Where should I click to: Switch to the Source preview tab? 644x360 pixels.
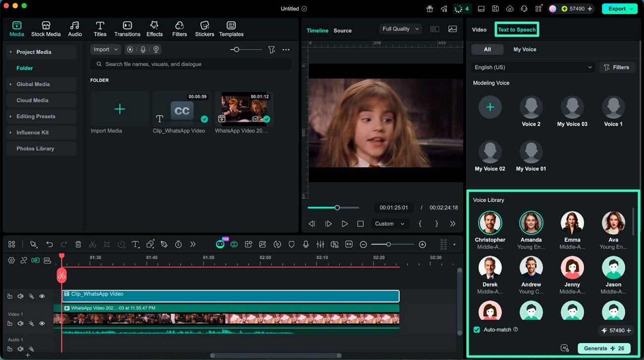pos(342,31)
